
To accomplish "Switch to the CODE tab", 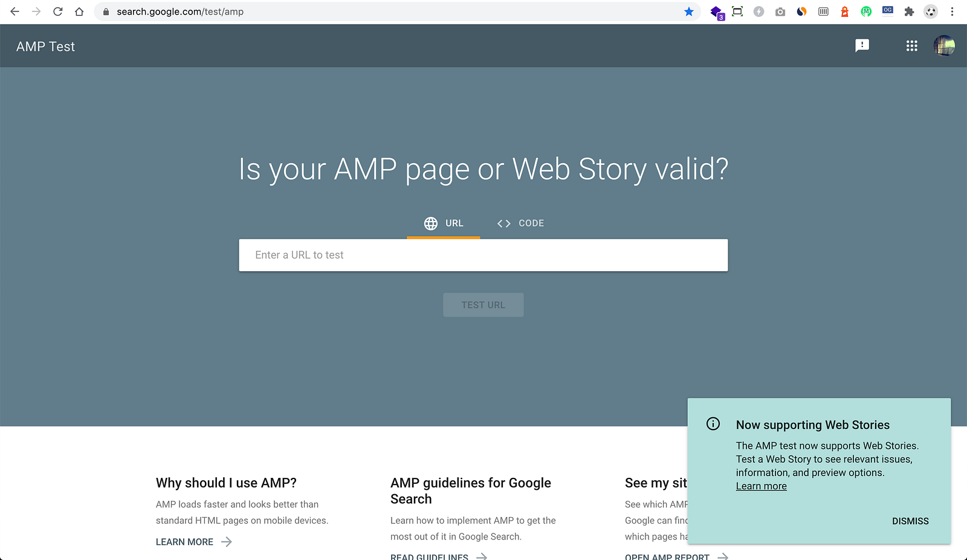I will (520, 224).
